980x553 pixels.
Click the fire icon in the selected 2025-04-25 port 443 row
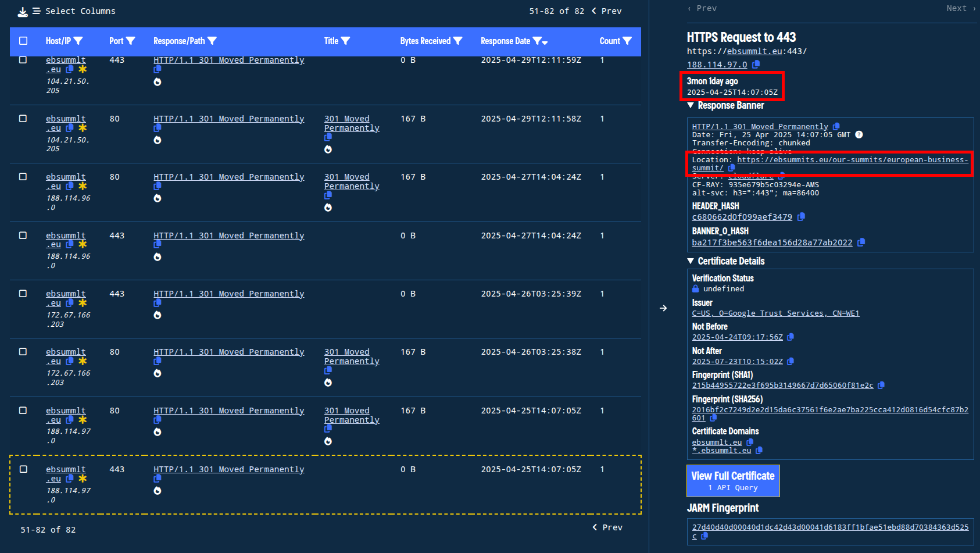pyautogui.click(x=158, y=491)
